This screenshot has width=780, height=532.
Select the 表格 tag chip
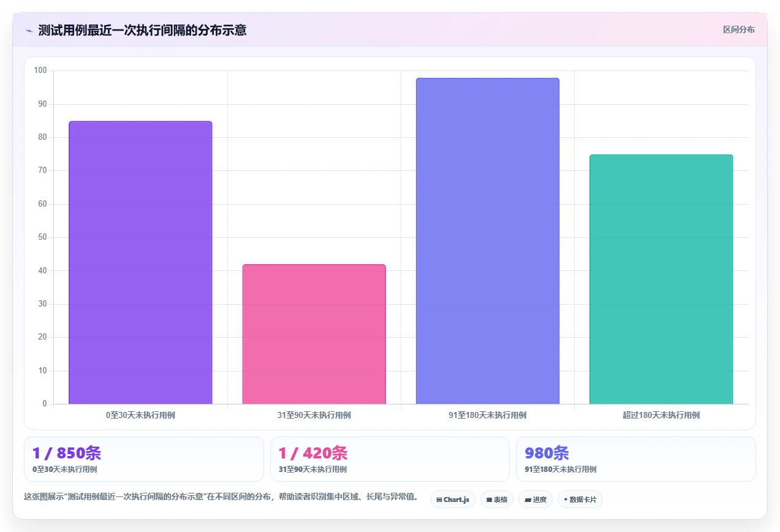click(497, 500)
